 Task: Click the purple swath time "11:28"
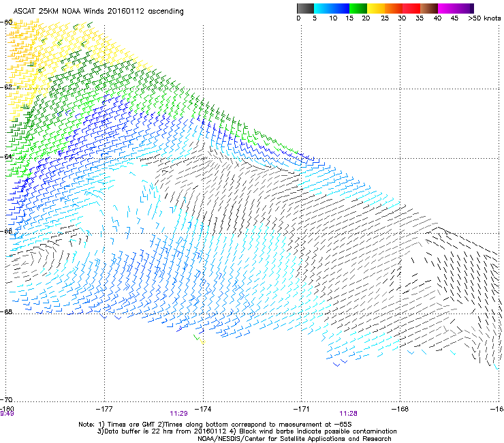pyautogui.click(x=349, y=414)
